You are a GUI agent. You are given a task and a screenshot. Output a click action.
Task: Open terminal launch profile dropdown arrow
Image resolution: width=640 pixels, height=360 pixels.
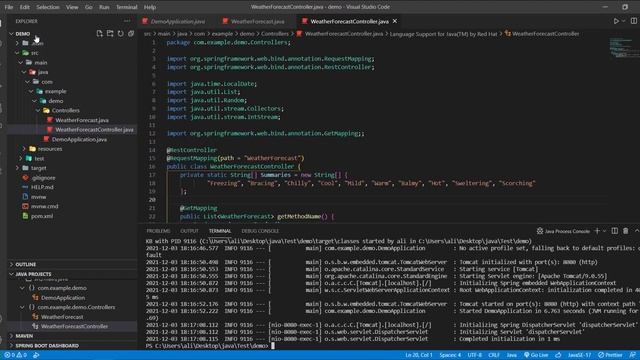click(604, 231)
